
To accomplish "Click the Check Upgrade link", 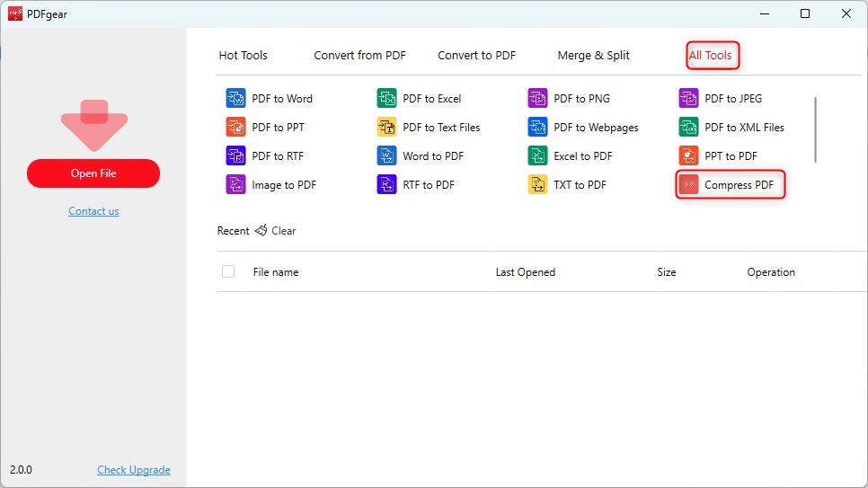I will (x=134, y=470).
